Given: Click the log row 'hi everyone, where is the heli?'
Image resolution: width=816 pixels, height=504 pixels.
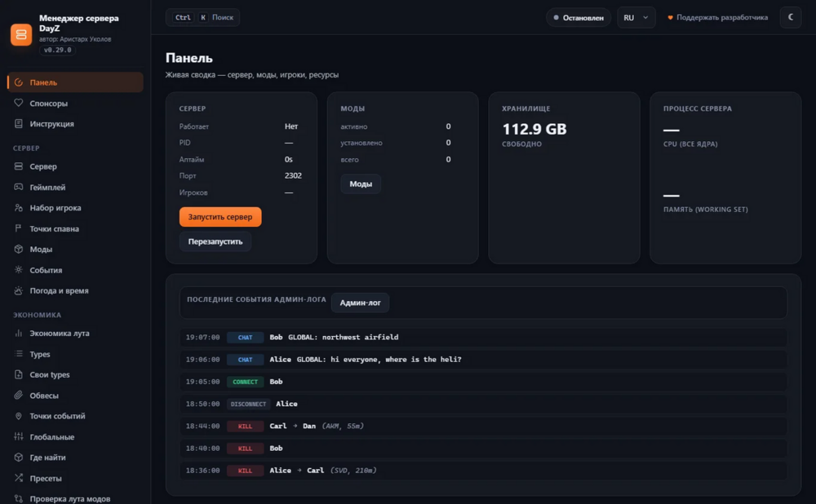Looking at the screenshot, I should click(x=483, y=360).
